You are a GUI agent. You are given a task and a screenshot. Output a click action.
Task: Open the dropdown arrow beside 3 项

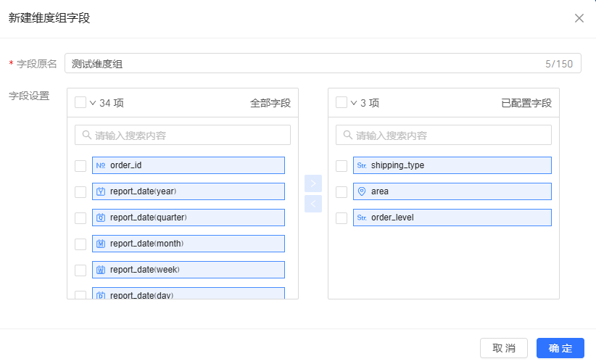click(354, 103)
